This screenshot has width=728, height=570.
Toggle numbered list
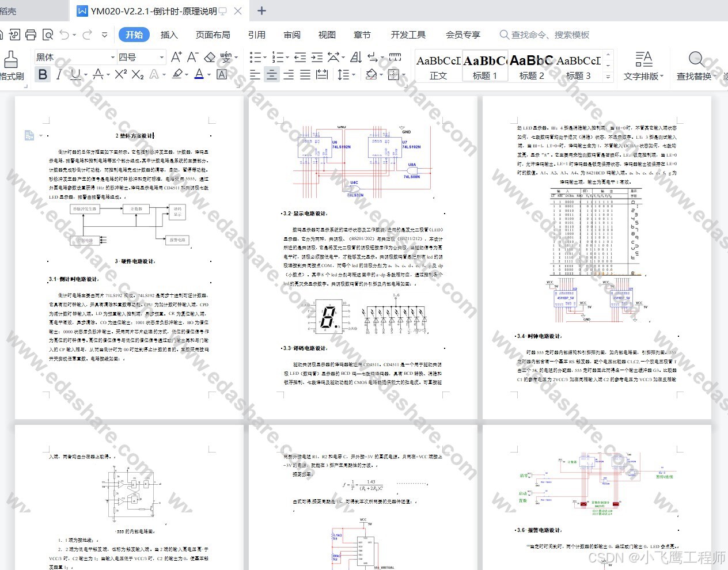point(278,57)
